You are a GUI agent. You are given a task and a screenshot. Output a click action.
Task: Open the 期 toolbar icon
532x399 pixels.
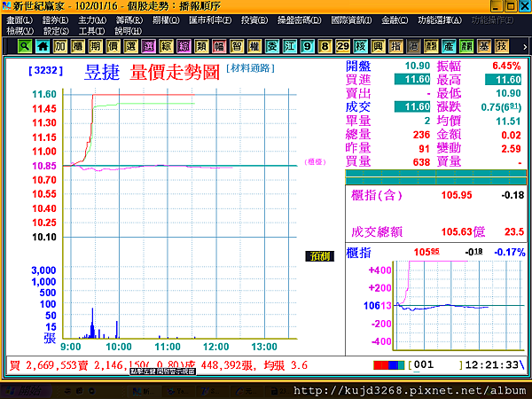tap(96, 46)
